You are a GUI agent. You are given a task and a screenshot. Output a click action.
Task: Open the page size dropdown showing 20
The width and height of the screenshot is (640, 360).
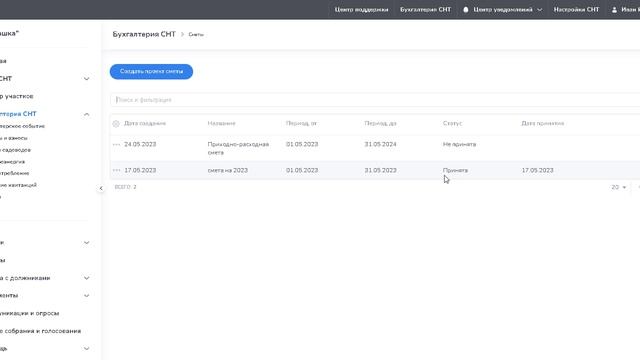pos(618,187)
